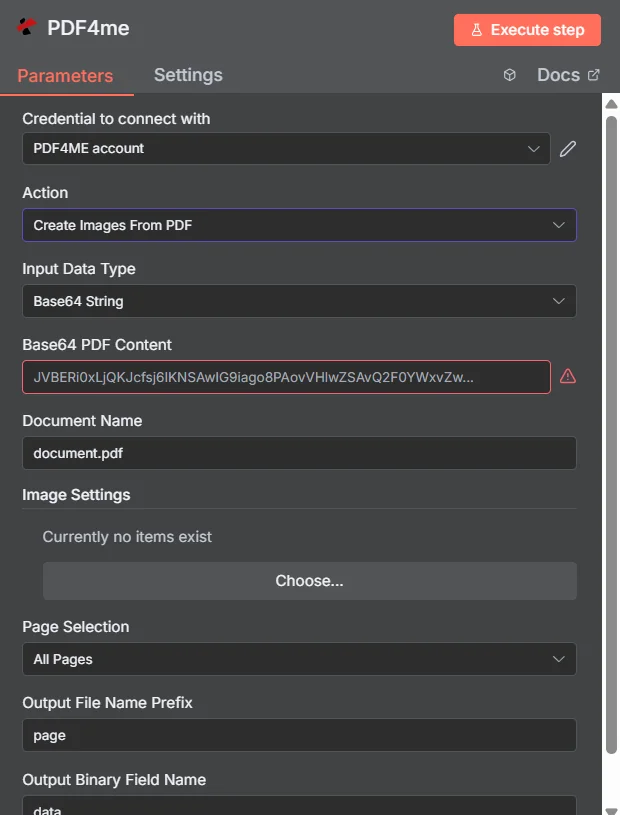This screenshot has height=815, width=620.
Task: Edit the credential with the pencil icon
Action: [x=568, y=149]
